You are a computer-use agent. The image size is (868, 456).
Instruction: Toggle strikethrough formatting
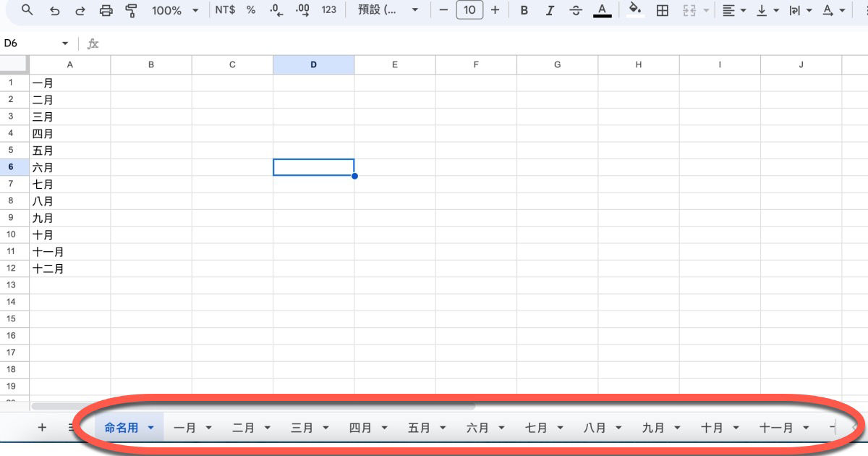[x=576, y=10]
